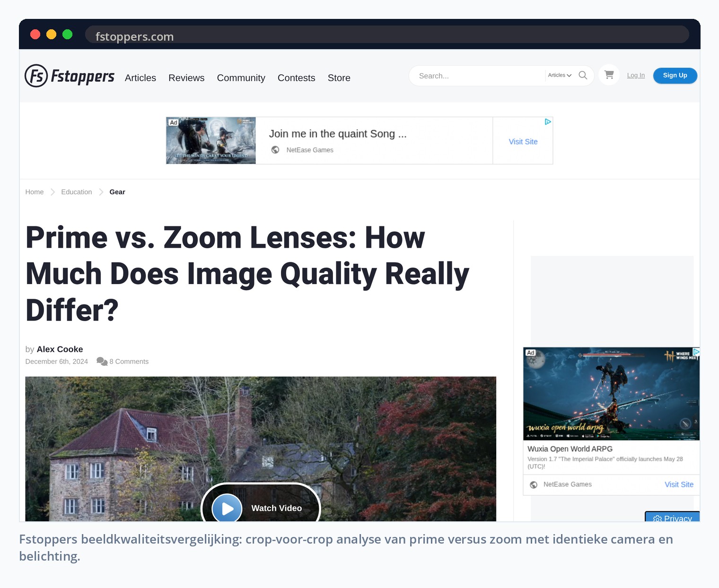The image size is (719, 588).
Task: Click the AdChoices icon on sidebar ad
Action: coord(696,352)
